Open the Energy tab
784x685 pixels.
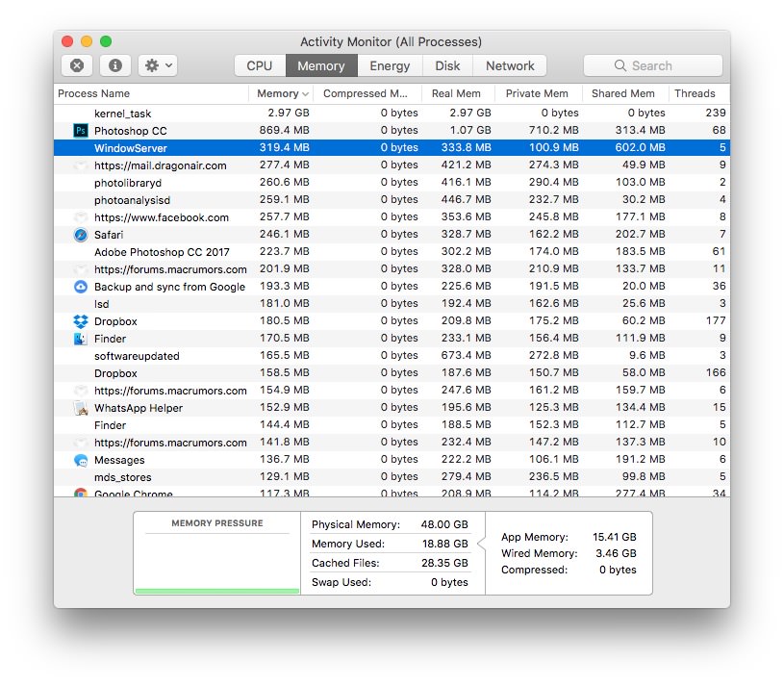(390, 65)
